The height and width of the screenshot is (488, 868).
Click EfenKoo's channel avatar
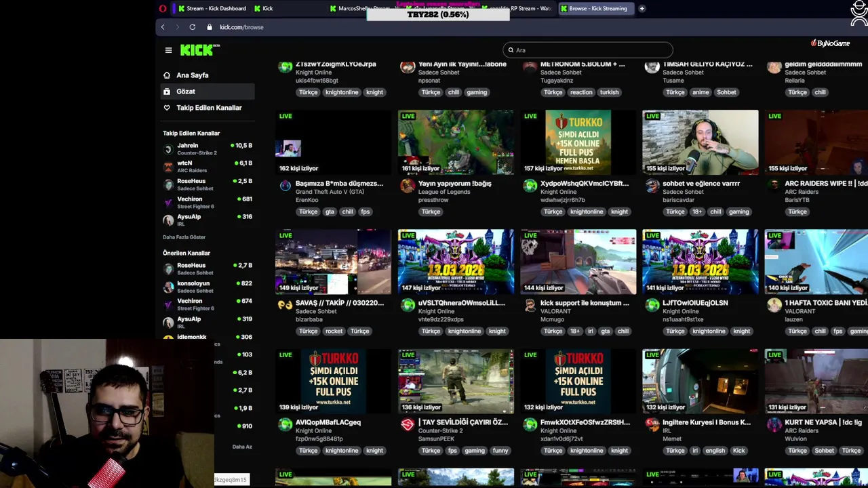coord(285,186)
